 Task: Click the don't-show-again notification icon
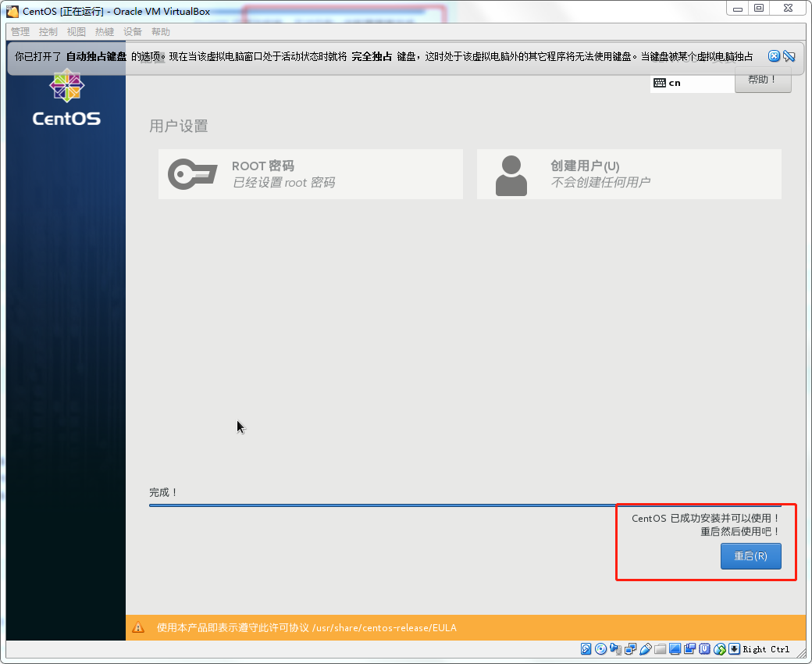(x=789, y=56)
